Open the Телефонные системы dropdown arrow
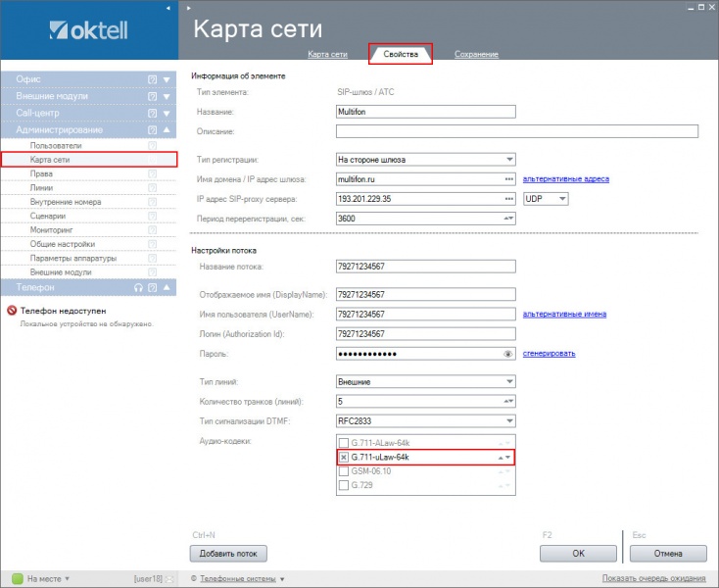 coord(282,579)
